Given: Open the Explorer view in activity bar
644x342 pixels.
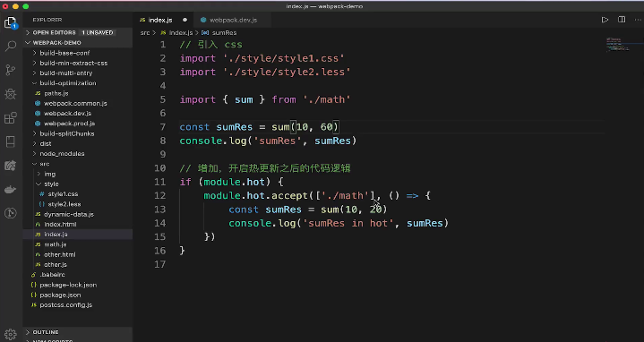Looking at the screenshot, I should [x=10, y=22].
